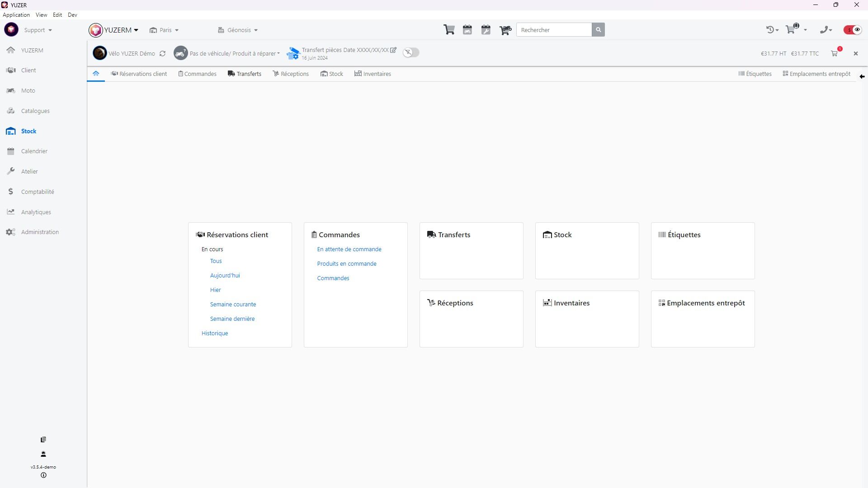The width and height of the screenshot is (868, 488).
Task: Click the shopping cart icon in toolbar
Action: (x=449, y=30)
